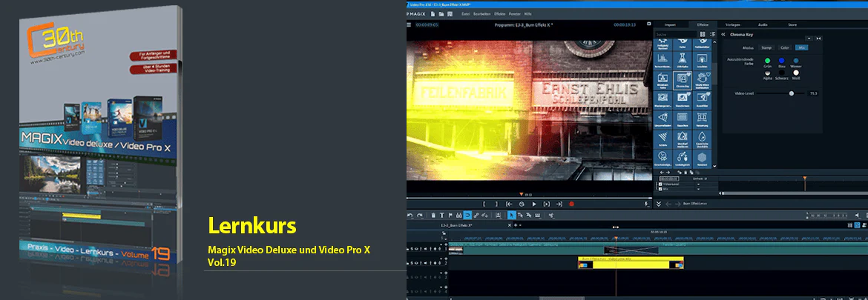Open the Mix keyframe row dropdown

tap(699, 189)
